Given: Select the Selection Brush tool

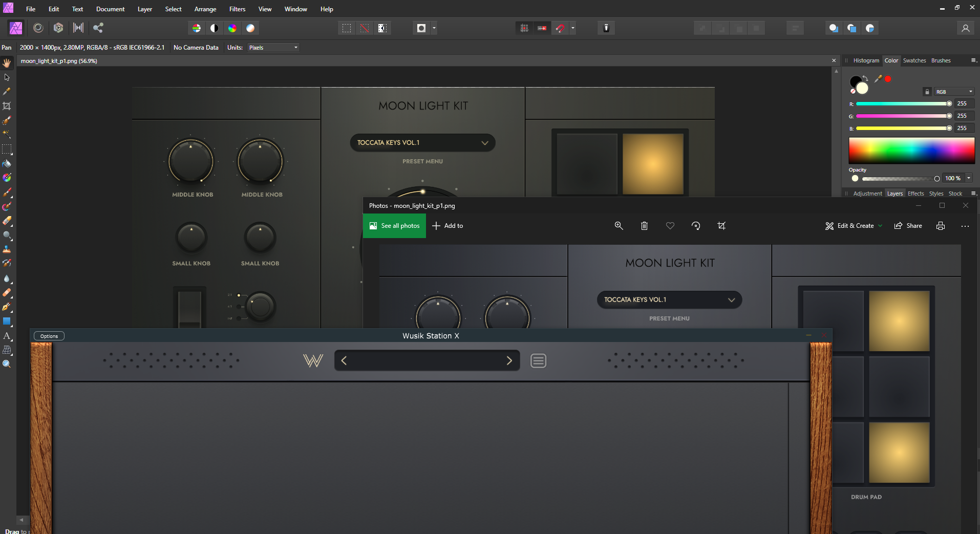Looking at the screenshot, I should tap(7, 120).
